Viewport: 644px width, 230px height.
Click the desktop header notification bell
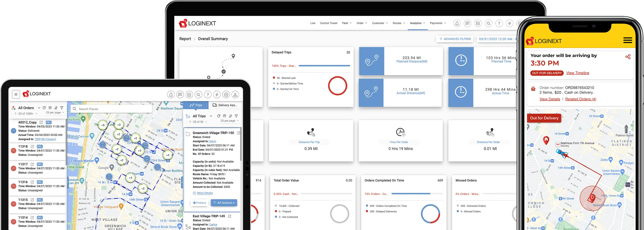[x=457, y=24]
